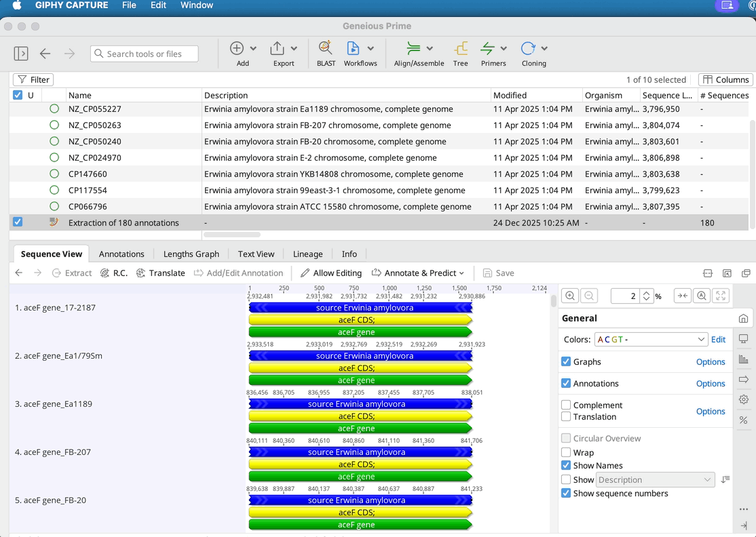Image resolution: width=756 pixels, height=537 pixels.
Task: Open the Colors dropdown
Action: (651, 340)
